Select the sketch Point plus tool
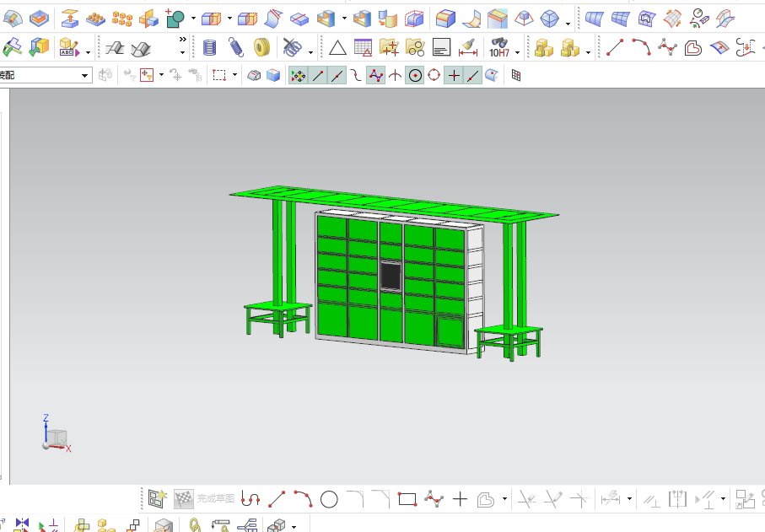Image resolution: width=765 pixels, height=532 pixels. coord(460,499)
